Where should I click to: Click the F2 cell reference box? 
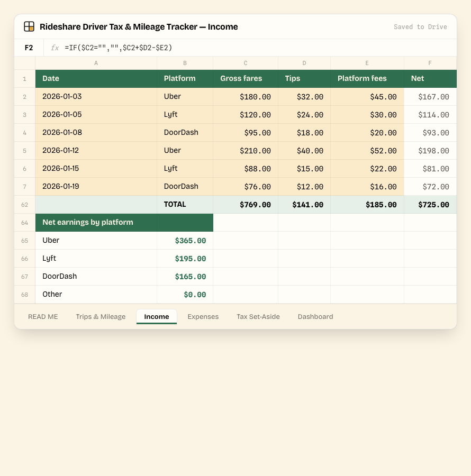coord(29,48)
